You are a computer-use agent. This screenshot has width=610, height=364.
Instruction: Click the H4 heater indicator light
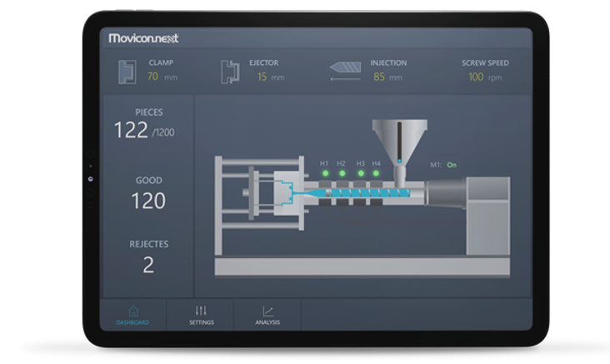click(x=376, y=173)
